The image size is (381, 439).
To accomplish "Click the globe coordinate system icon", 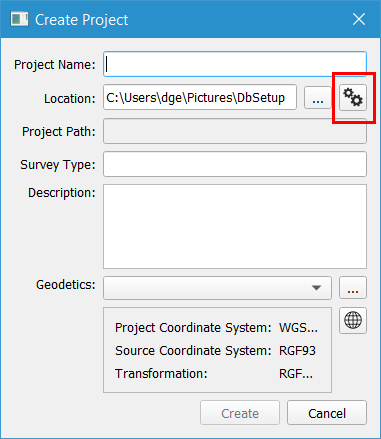I will pos(353,320).
